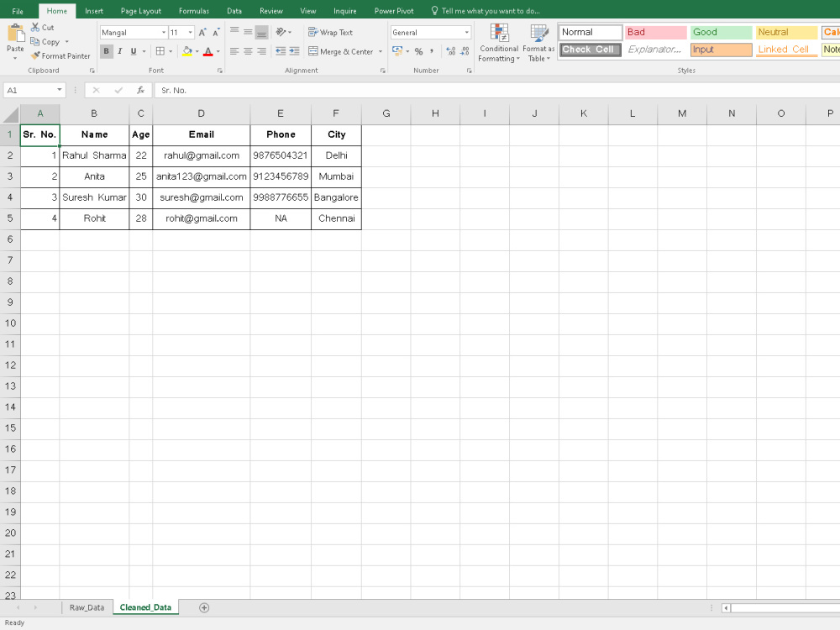Apply the fill color bucket
Viewport: 840px width, 630px height.
187,51
